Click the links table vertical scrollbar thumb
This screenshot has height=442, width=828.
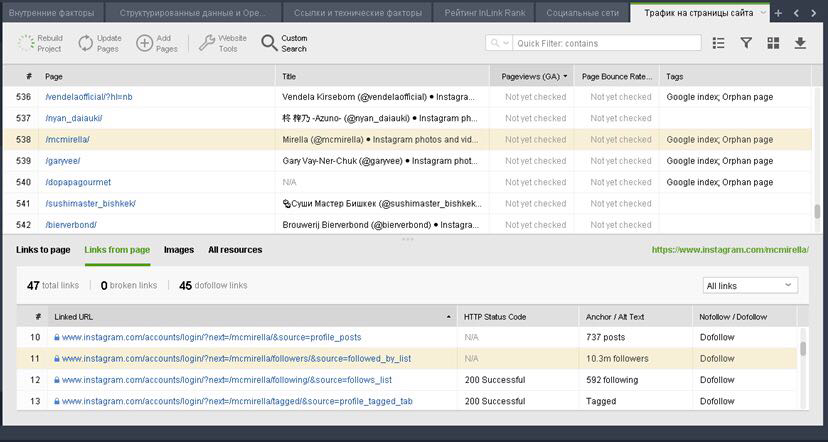(x=803, y=349)
